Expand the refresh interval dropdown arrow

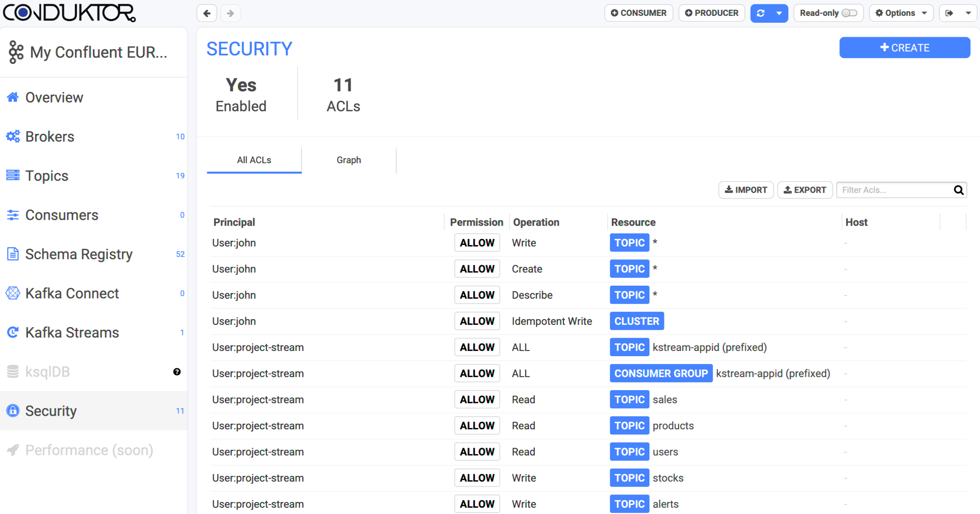coord(779,13)
